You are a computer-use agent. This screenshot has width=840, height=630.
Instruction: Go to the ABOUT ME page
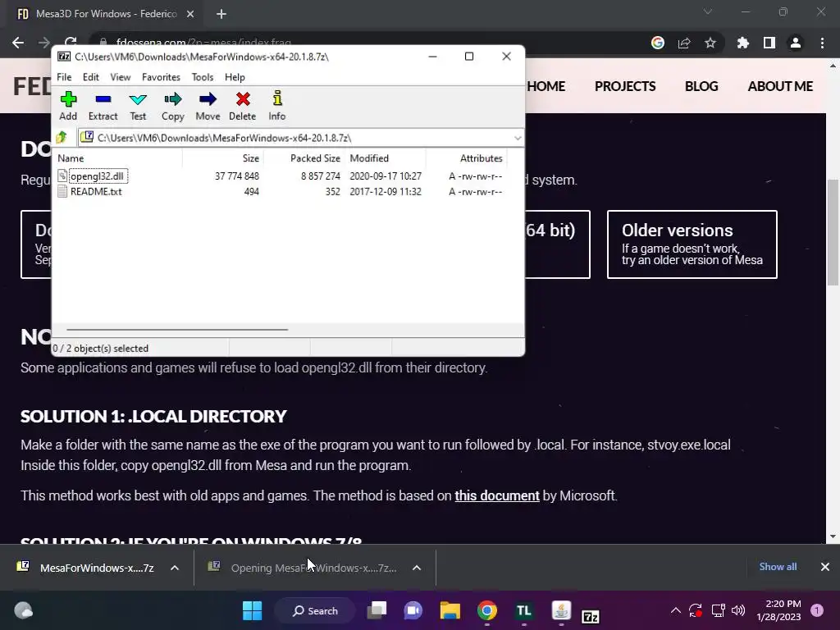[780, 86]
